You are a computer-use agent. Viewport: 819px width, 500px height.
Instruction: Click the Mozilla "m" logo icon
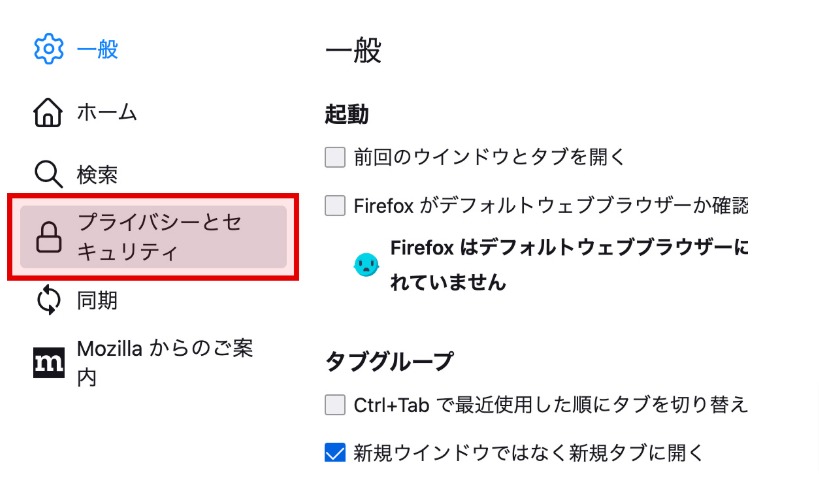(x=48, y=363)
